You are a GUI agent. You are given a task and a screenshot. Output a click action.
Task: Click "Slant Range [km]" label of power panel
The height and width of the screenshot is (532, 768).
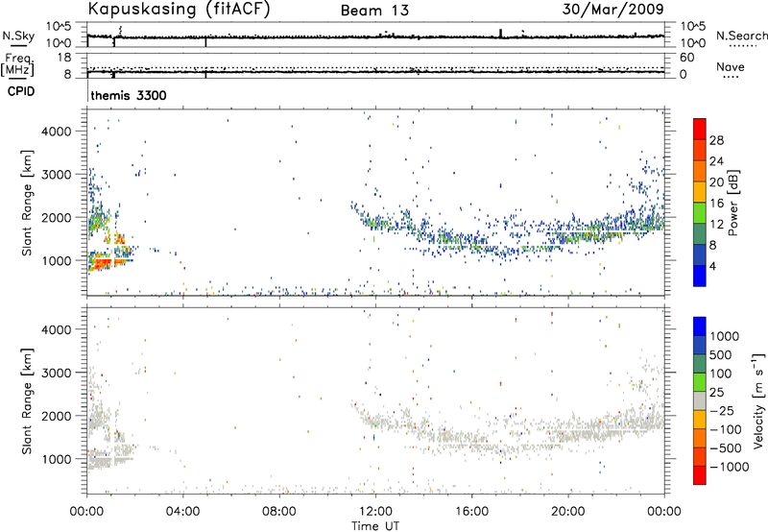click(27, 203)
